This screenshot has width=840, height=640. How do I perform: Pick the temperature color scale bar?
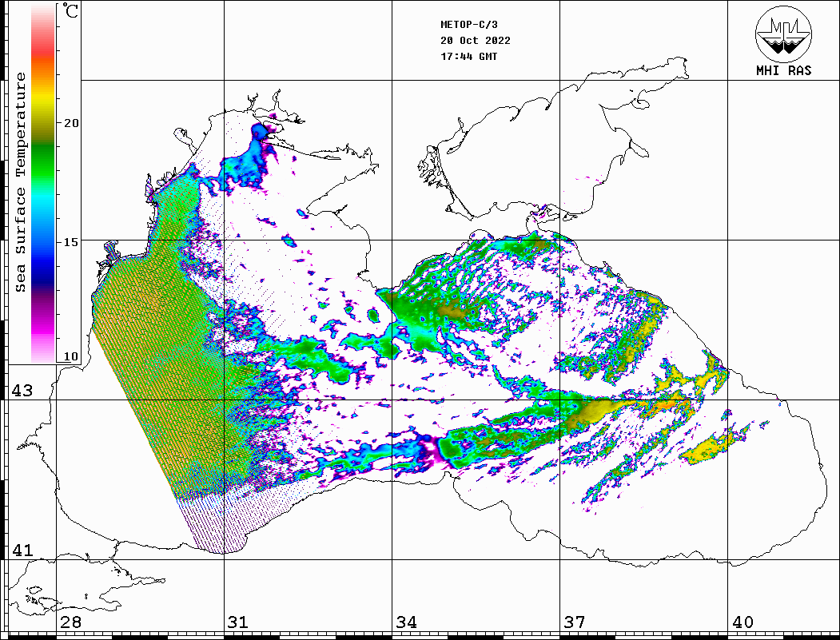click(43, 183)
